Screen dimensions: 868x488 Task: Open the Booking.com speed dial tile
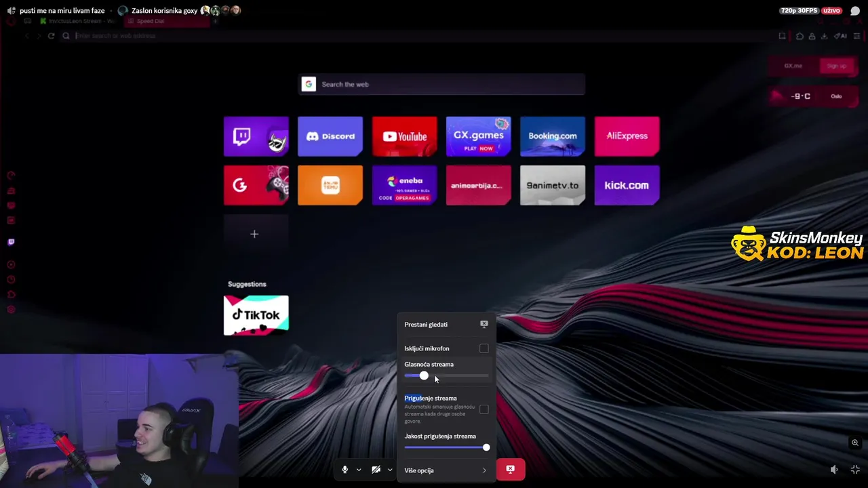(x=553, y=136)
